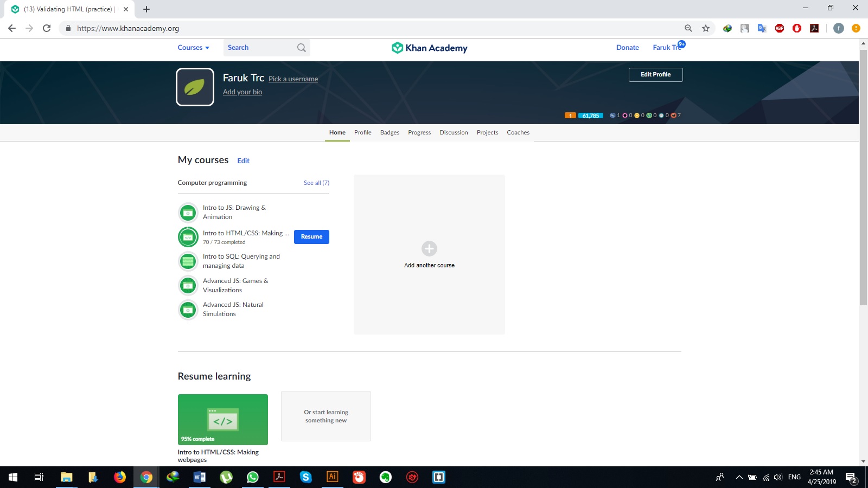Open Adobe Illustrator from the taskbar

tap(332, 477)
